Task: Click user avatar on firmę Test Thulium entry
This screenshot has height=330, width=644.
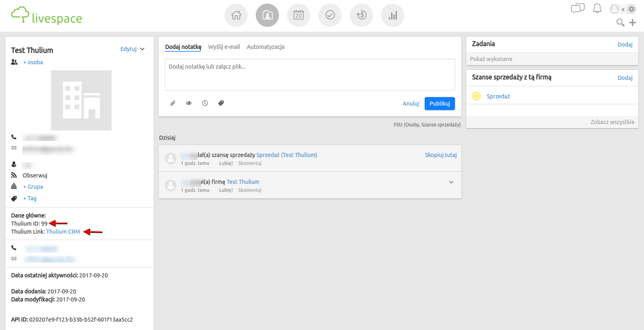Action: click(171, 185)
